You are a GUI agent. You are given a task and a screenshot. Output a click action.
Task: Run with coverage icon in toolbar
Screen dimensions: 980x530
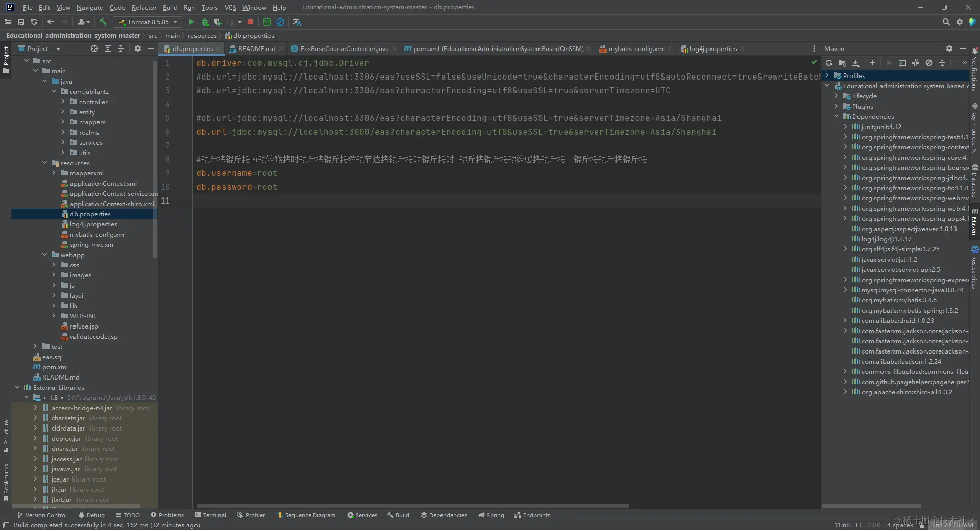pyautogui.click(x=218, y=22)
